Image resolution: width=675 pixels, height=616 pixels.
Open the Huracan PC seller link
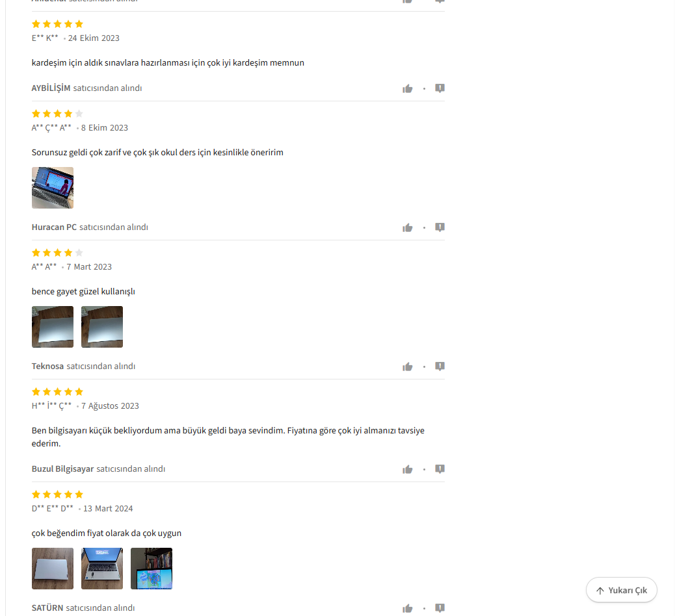[54, 227]
